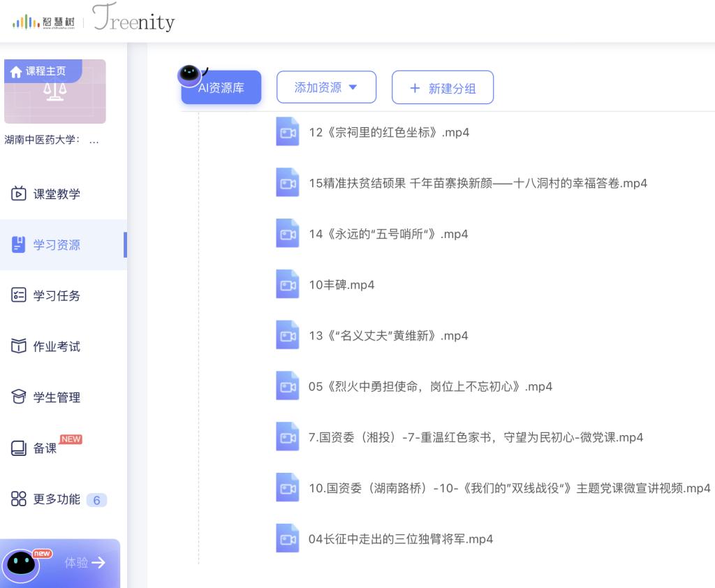Click the 课程主页 course thumbnail
The height and width of the screenshot is (588, 715).
click(x=55, y=91)
